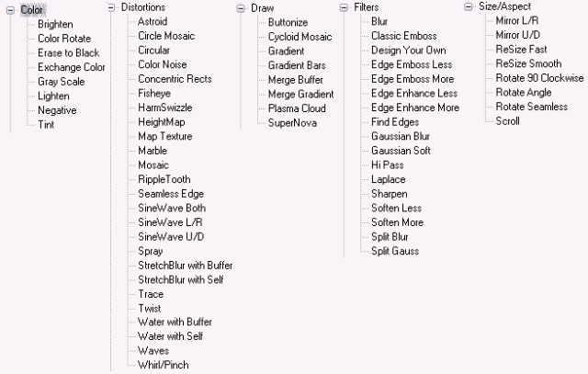588x374 pixels.
Task: Collapse the Size/Aspect category
Action: point(468,6)
